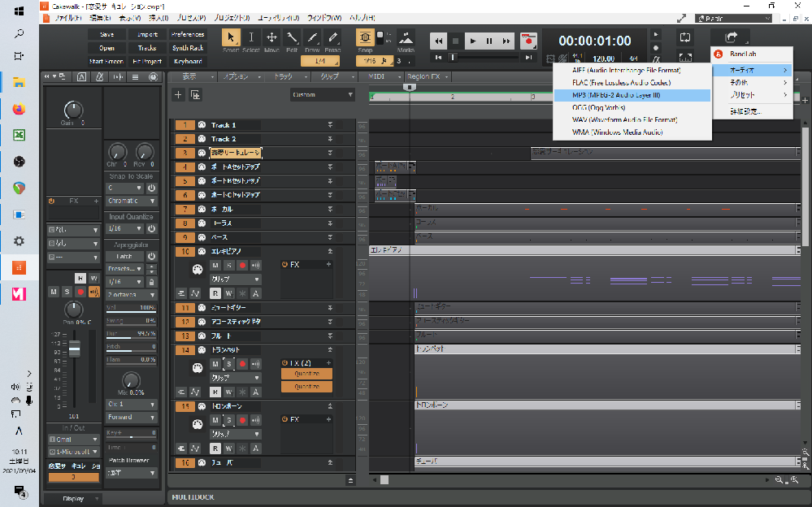812x507 pixels.
Task: Enable Input Quantize power button
Action: tap(151, 228)
